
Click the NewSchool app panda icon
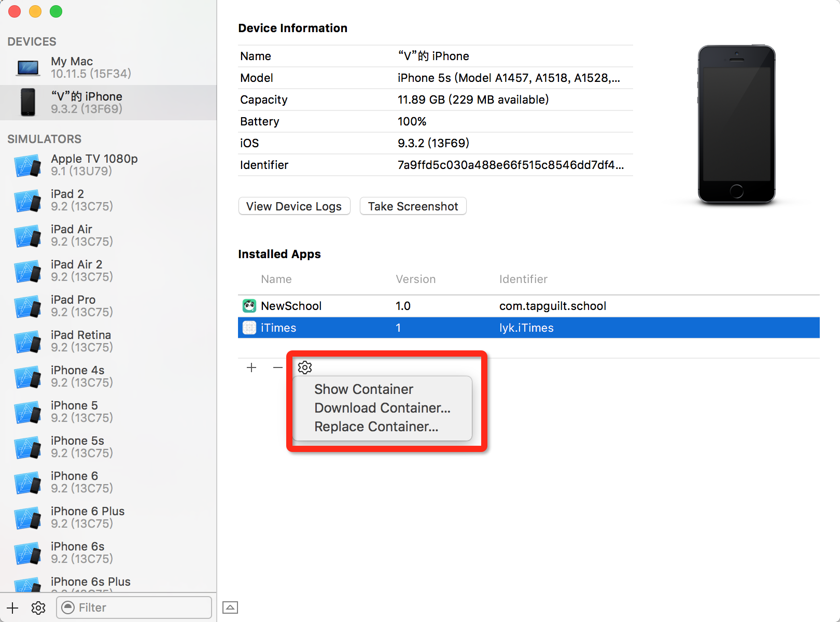tap(249, 306)
